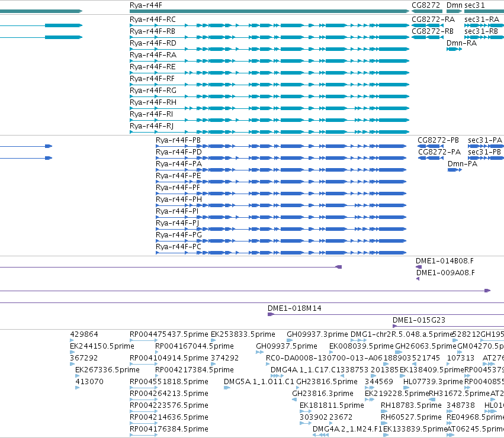This screenshot has width=504, height=438.
Task: Click the Dmn-RA transcript label
Action: click(461, 43)
